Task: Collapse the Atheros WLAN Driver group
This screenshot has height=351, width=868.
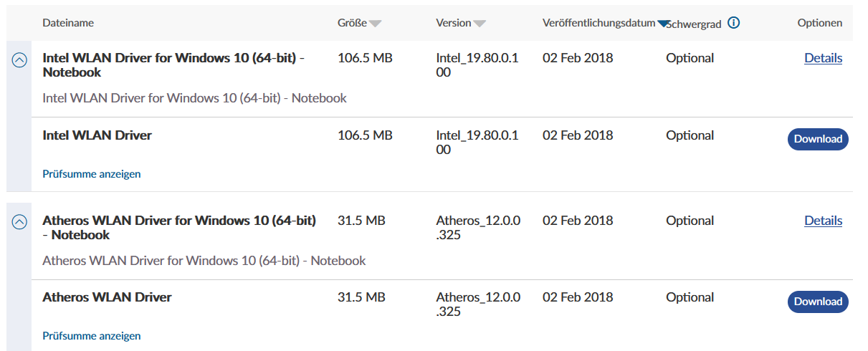Action: point(20,223)
